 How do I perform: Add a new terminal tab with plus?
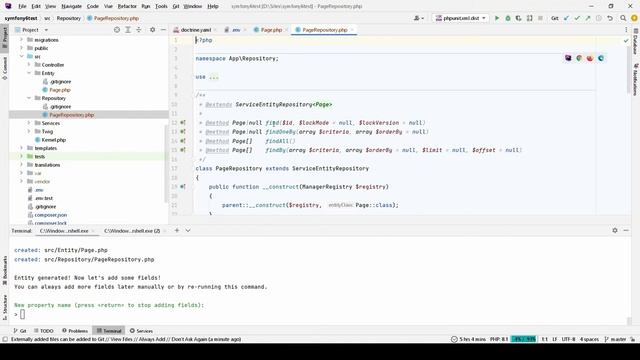coord(177,230)
